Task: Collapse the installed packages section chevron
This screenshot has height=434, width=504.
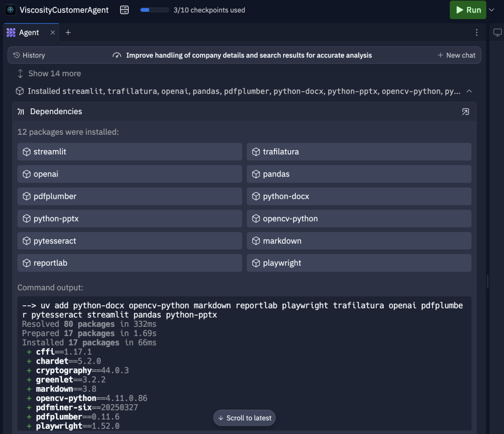Action: coord(469,91)
